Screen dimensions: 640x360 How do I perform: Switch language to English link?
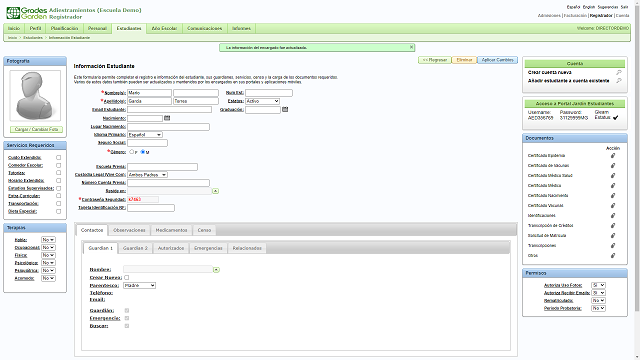tap(589, 7)
